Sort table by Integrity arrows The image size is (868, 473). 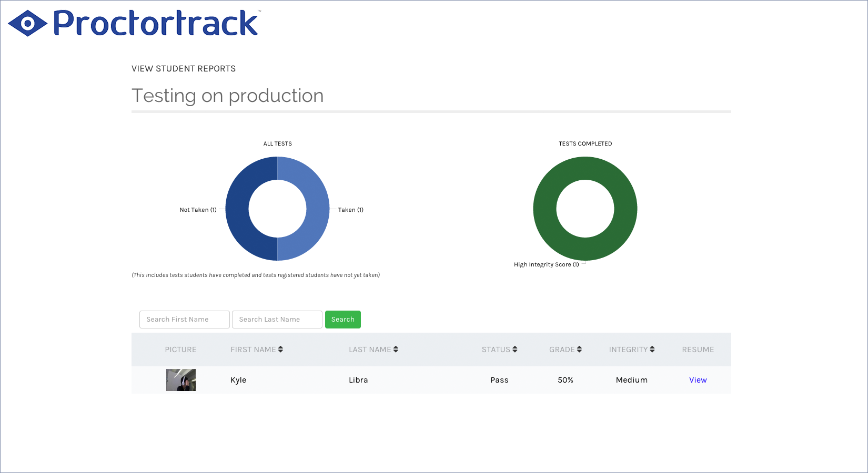pyautogui.click(x=652, y=349)
